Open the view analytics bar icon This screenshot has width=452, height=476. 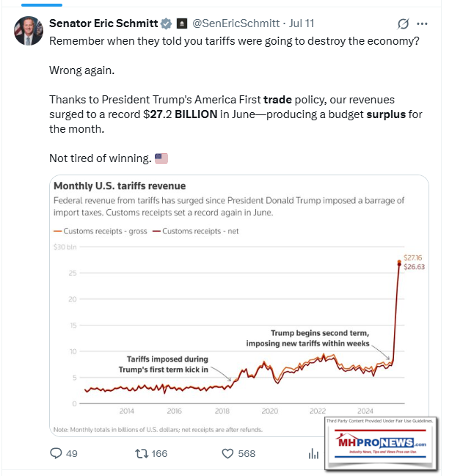(x=313, y=453)
